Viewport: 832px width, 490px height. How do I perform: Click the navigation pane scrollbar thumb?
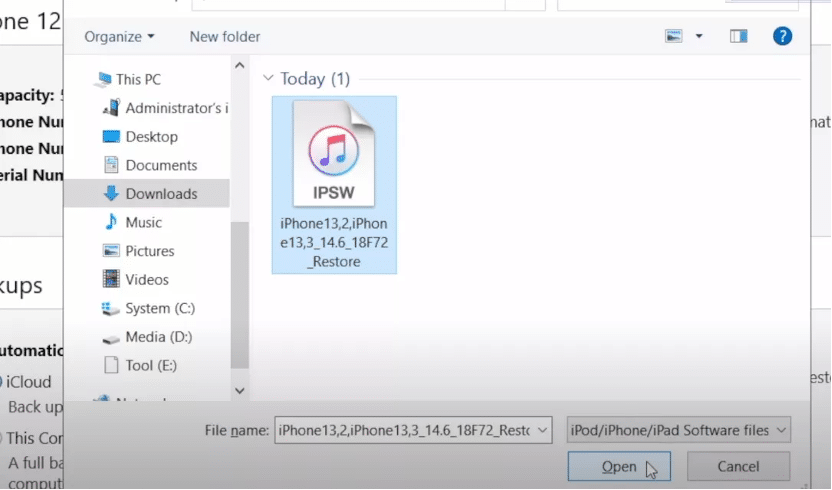pyautogui.click(x=240, y=295)
